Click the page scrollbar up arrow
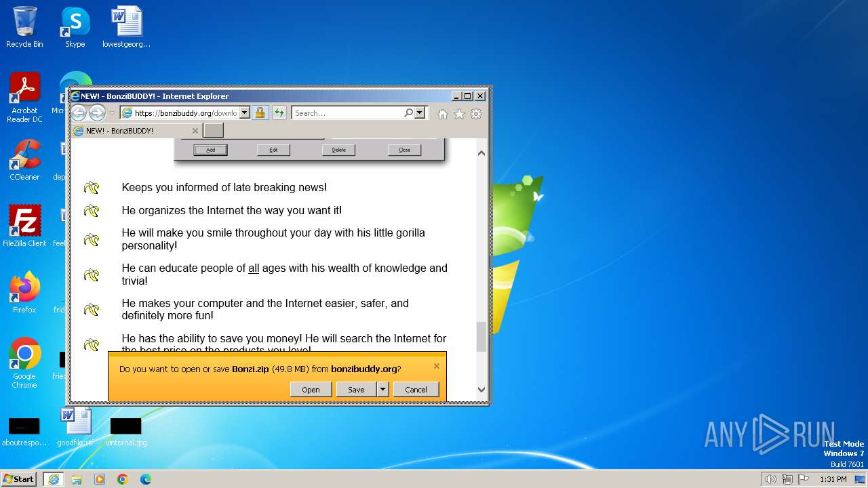The image size is (868, 488). [x=481, y=153]
